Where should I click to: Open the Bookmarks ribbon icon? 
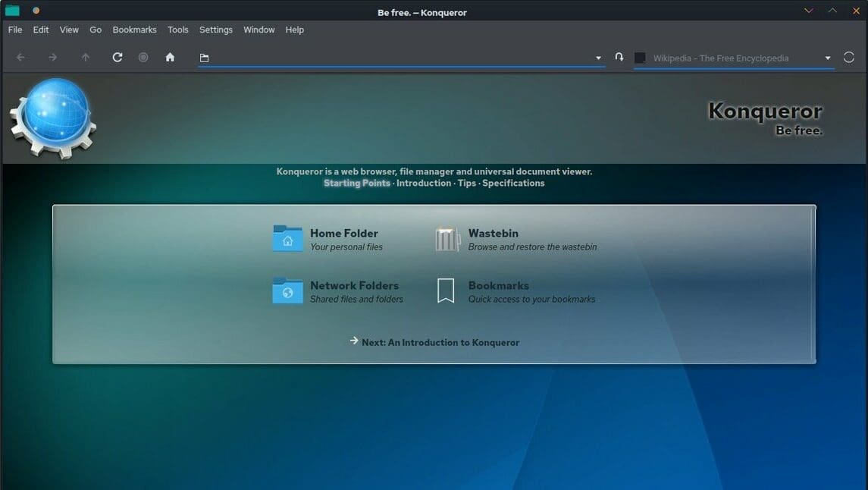tap(446, 291)
